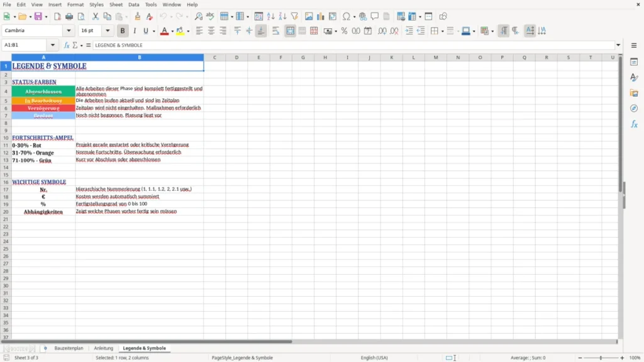
Task: Toggle Wrap Text
Action: click(x=275, y=31)
